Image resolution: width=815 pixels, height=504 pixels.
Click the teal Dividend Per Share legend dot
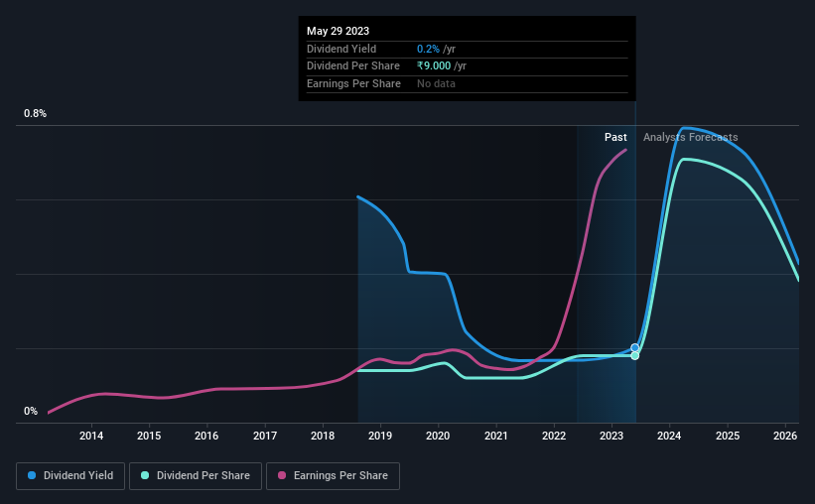click(145, 475)
